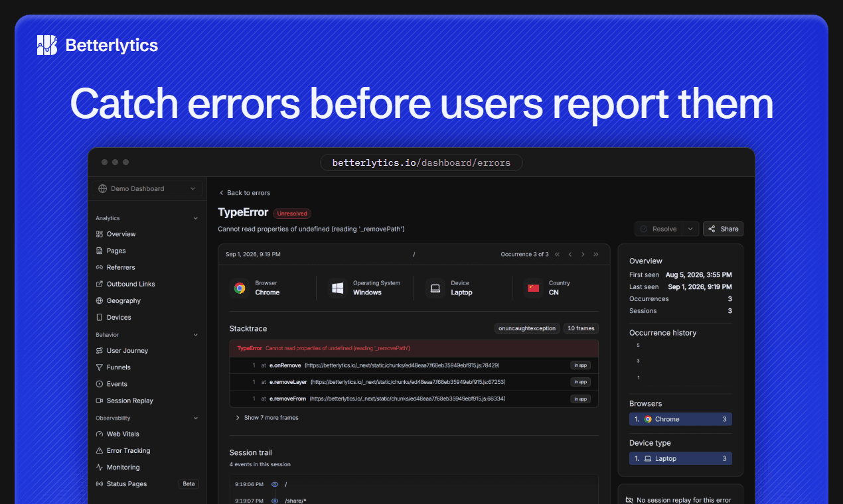Click the Session Replay camera icon
The image size is (843, 504).
[100, 401]
